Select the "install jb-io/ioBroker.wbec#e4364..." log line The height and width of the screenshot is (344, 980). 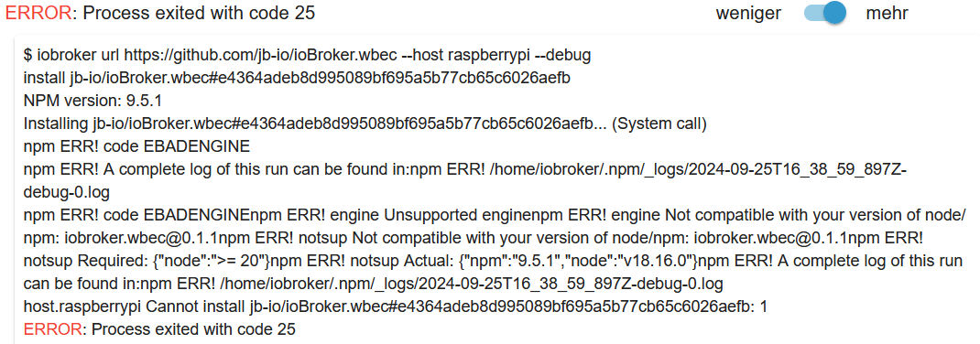pyautogui.click(x=297, y=78)
